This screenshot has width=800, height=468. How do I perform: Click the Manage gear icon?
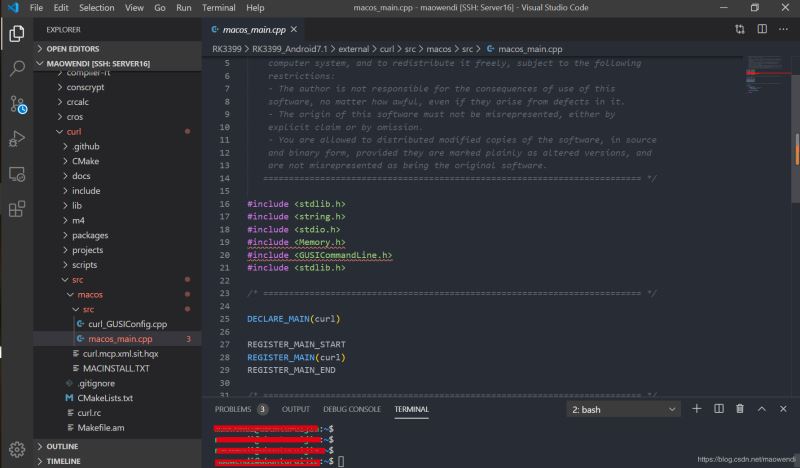coord(17,448)
